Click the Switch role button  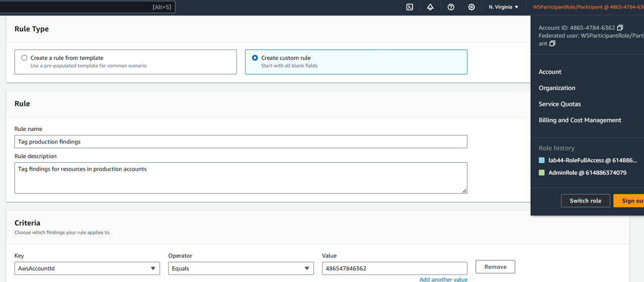click(x=585, y=200)
